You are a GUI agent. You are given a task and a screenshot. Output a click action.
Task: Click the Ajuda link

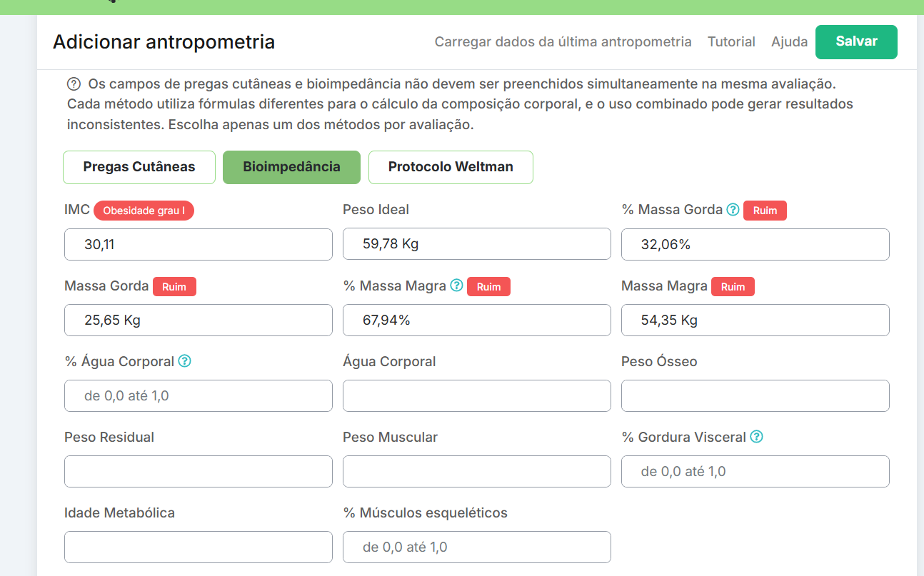pyautogui.click(x=789, y=42)
